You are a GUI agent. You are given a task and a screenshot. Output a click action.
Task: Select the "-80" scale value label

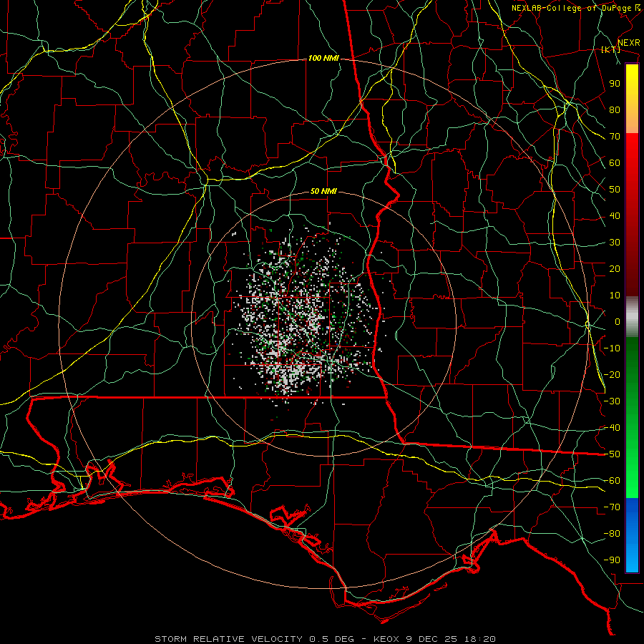coord(612,534)
